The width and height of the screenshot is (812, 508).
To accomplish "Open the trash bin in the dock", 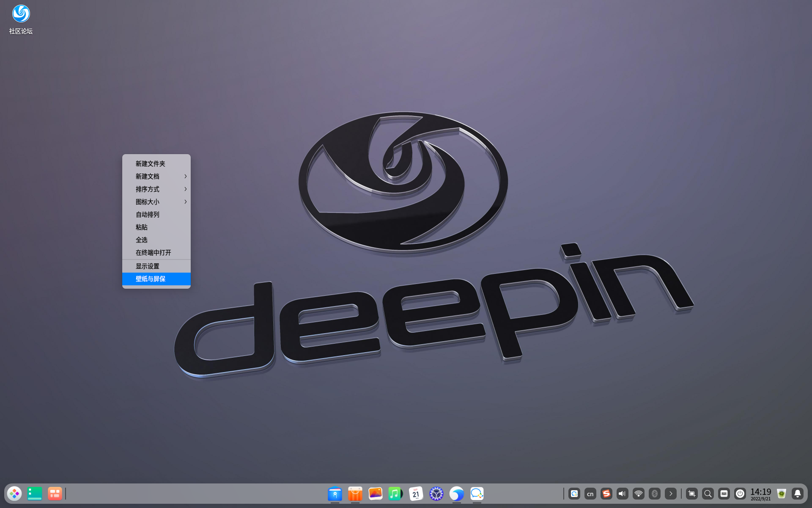I will pos(782,494).
